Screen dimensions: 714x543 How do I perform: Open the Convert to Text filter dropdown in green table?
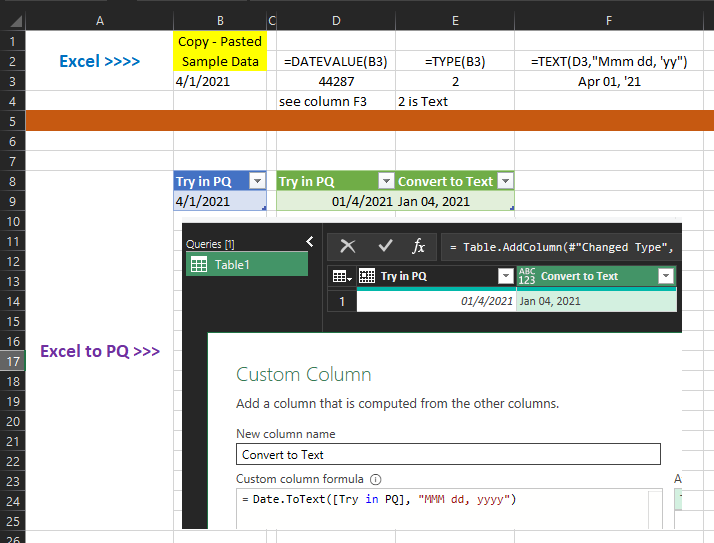(505, 181)
